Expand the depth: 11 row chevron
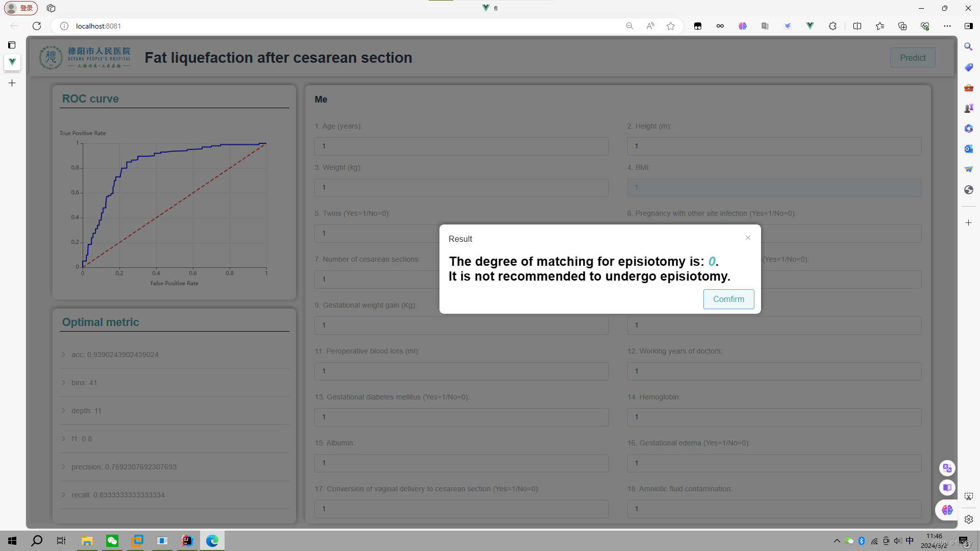Viewport: 980px width, 551px height. 64,411
